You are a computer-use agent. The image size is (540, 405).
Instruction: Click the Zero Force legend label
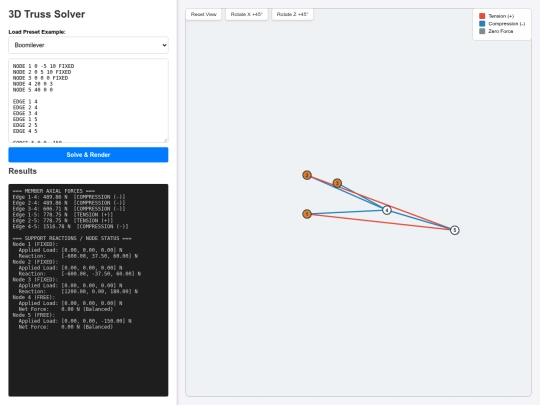tap(501, 31)
